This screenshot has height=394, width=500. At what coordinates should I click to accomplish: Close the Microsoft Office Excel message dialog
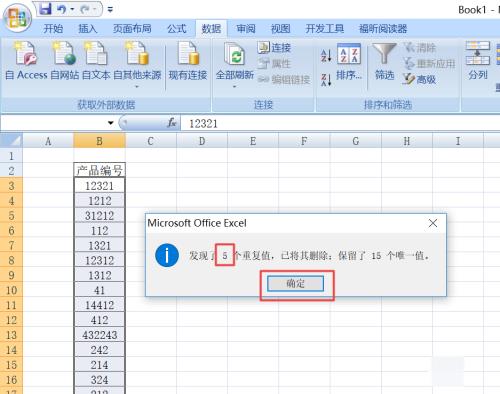pyautogui.click(x=433, y=223)
